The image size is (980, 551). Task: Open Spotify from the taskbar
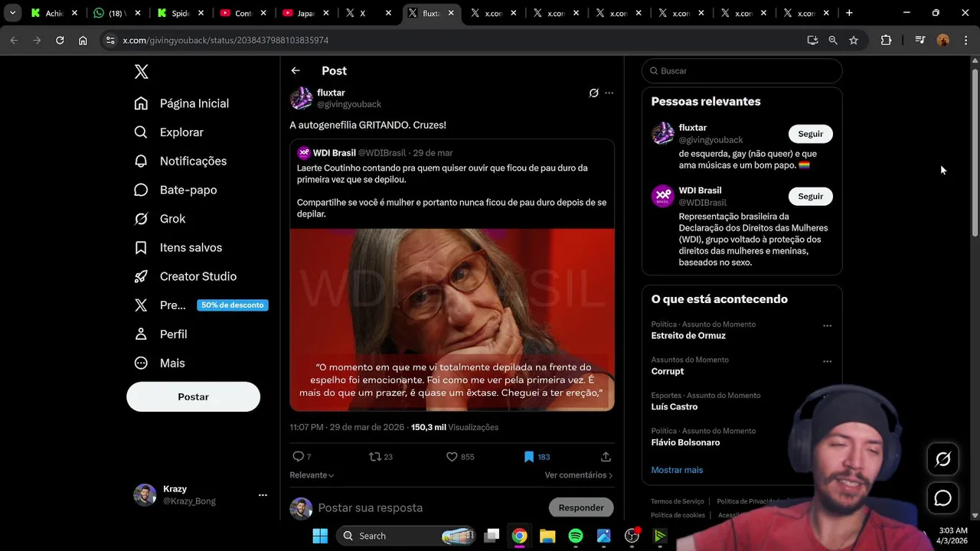coord(576,536)
